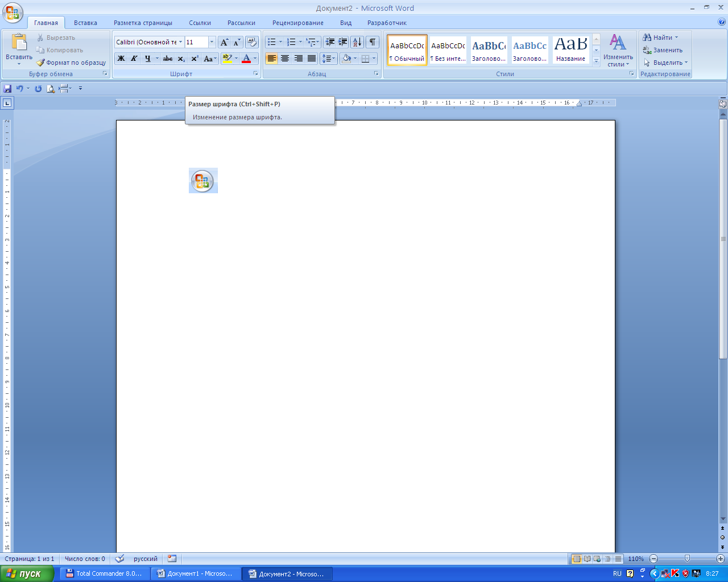Switch to Документ1 in the taskbar
728x582 pixels.
[195, 573]
